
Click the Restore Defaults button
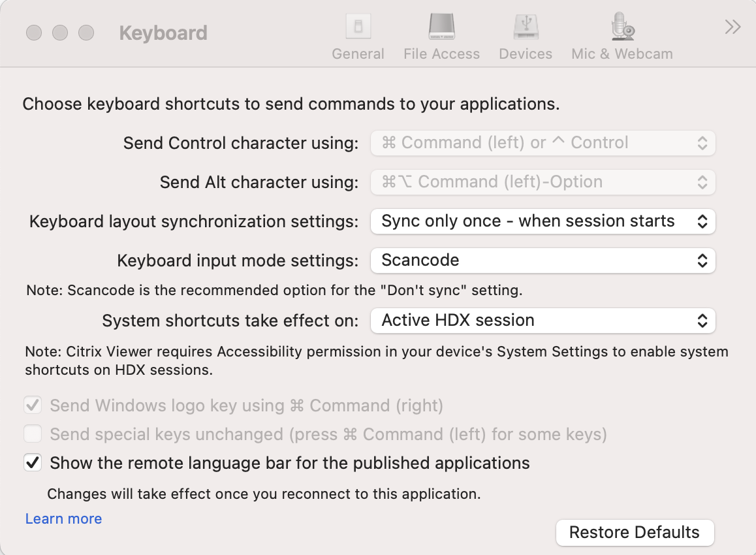tap(635, 532)
